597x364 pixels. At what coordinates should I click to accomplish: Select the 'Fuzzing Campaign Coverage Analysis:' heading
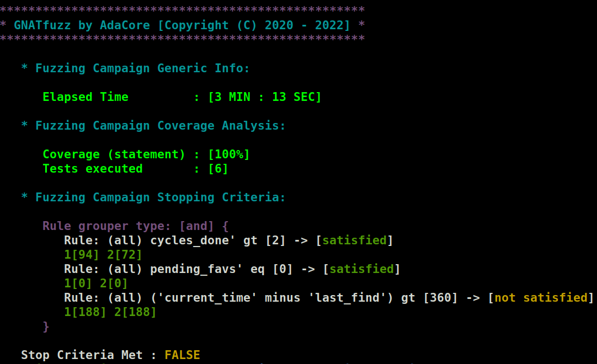161,126
